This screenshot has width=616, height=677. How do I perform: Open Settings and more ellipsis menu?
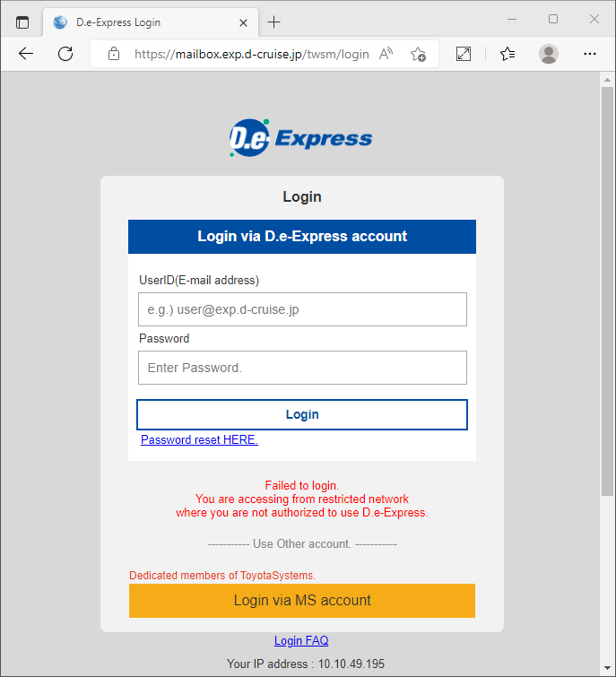click(x=590, y=54)
